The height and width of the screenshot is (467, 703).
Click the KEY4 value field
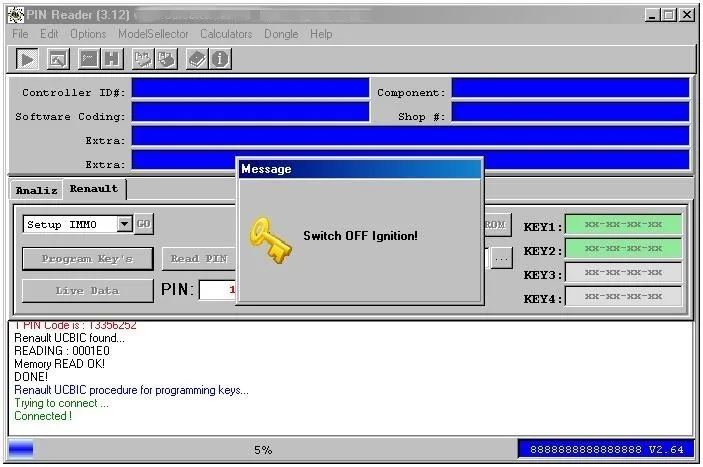pyautogui.click(x=623, y=297)
